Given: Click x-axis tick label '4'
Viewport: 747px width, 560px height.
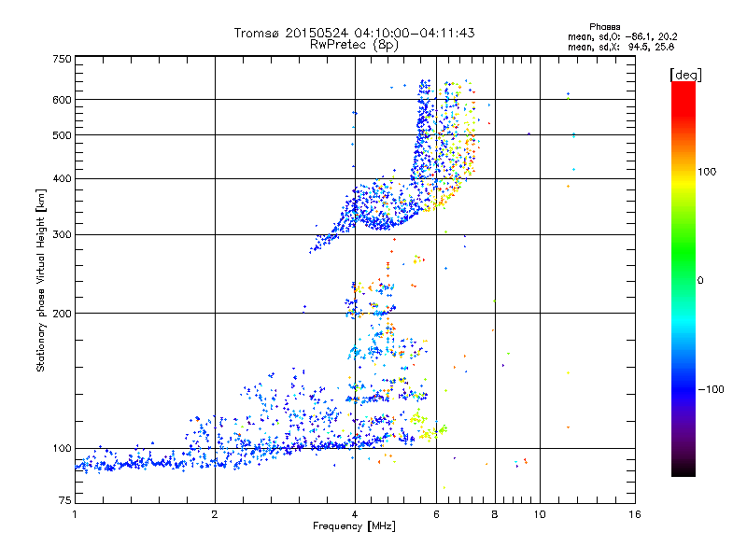Looking at the screenshot, I should [x=355, y=514].
